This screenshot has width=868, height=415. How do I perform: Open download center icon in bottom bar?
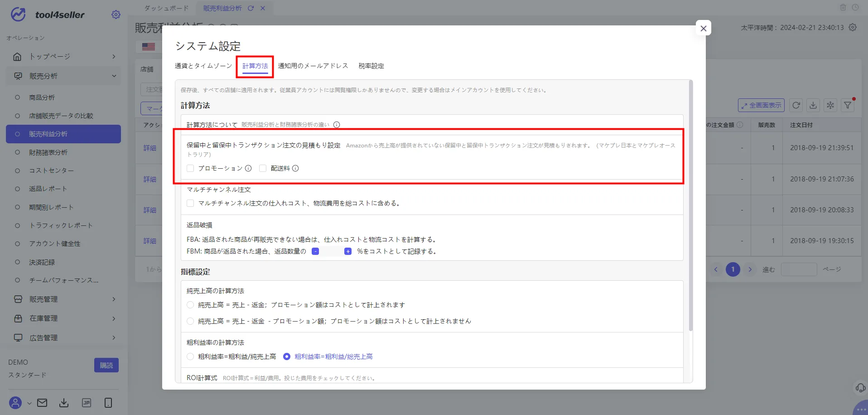tap(64, 403)
